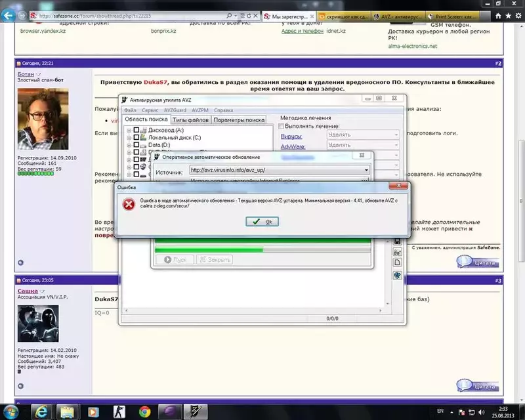Open the Windows Start button

pyautogui.click(x=10, y=411)
